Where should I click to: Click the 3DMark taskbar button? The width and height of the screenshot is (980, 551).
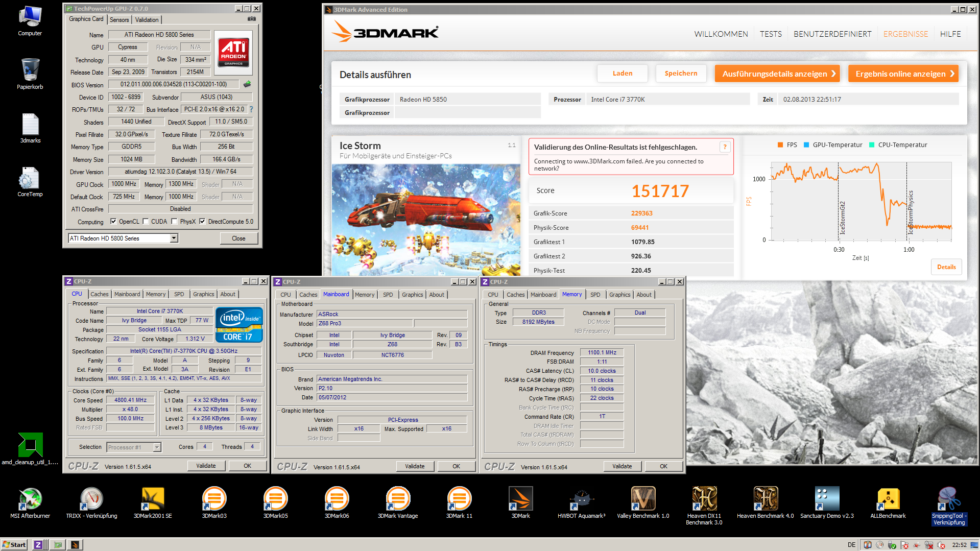click(x=75, y=545)
